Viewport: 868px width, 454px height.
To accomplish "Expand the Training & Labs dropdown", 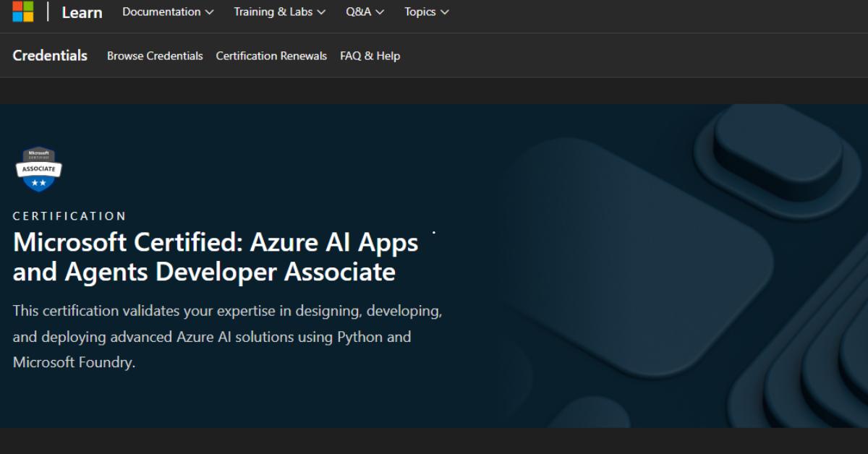I will point(279,12).
